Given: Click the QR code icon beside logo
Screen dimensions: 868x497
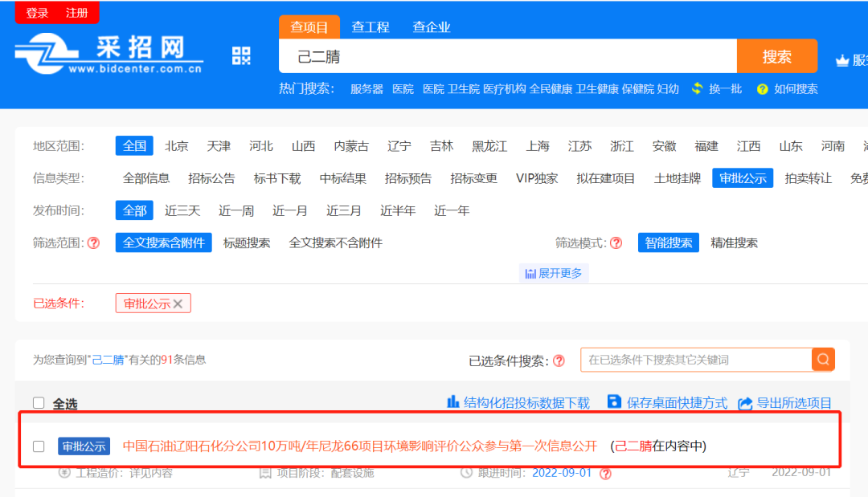Looking at the screenshot, I should [x=241, y=55].
